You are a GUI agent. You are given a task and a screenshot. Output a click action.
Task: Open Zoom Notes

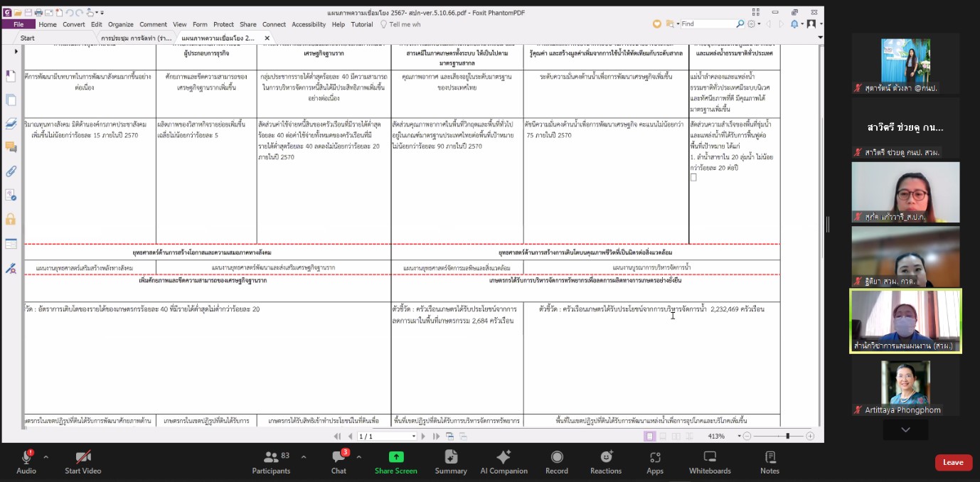769,462
